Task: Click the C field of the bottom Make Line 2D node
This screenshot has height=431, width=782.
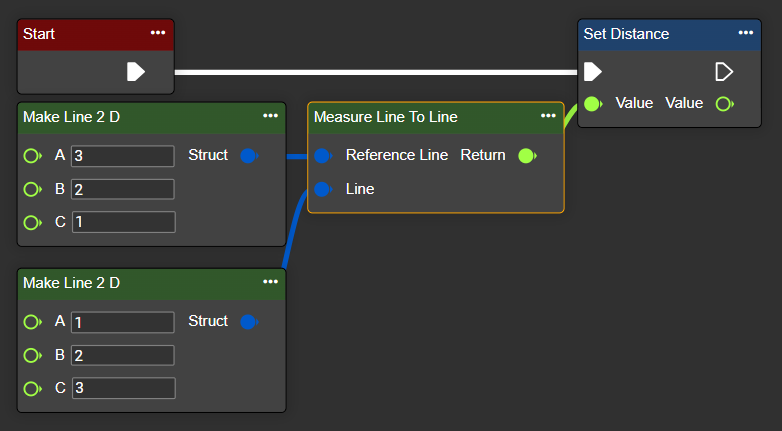Action: [x=122, y=388]
